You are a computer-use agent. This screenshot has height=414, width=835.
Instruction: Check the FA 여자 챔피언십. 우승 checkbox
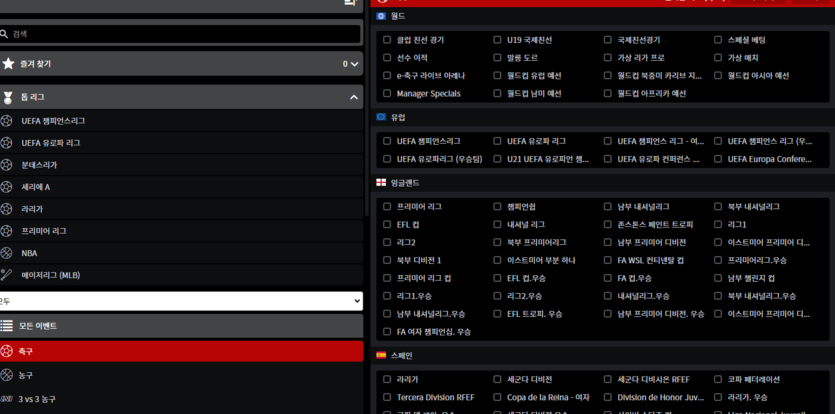pos(387,331)
